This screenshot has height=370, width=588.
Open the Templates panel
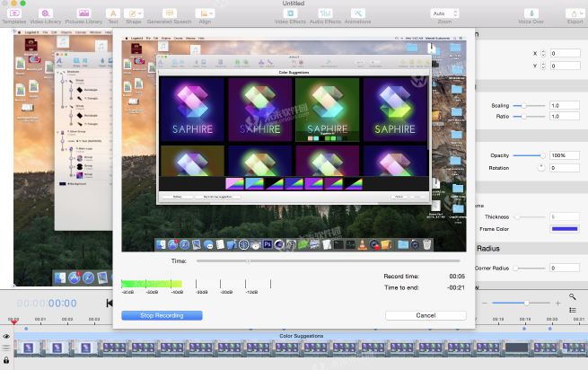click(13, 14)
